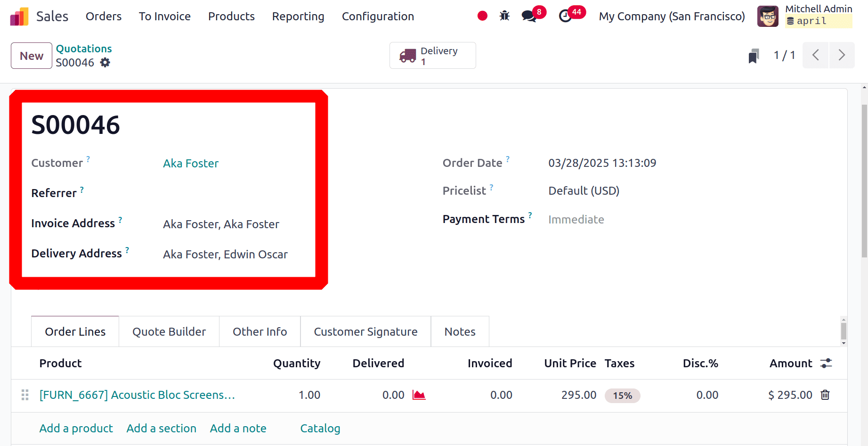
Task: Navigate to next record with right chevron
Action: click(842, 55)
